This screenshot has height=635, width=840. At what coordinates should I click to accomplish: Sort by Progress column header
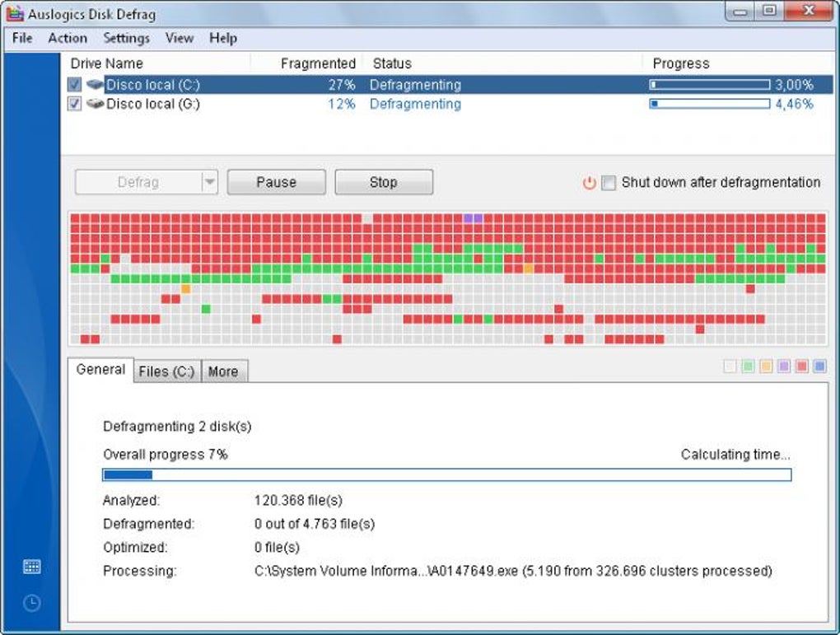(x=681, y=63)
